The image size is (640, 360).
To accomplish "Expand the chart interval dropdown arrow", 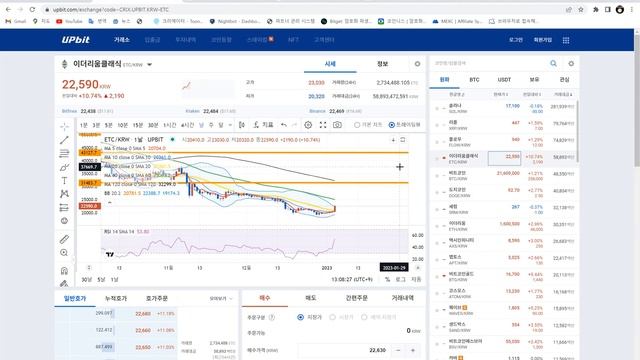I will coord(230,125).
